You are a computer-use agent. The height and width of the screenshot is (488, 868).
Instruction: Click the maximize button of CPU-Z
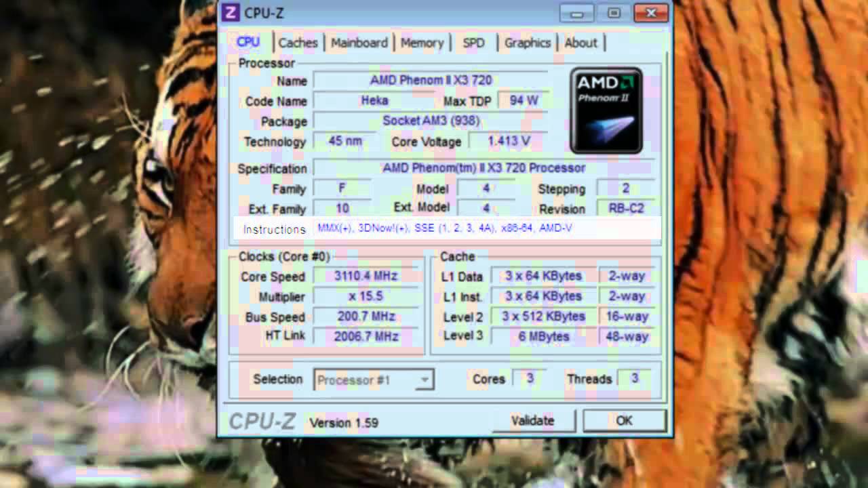(614, 13)
